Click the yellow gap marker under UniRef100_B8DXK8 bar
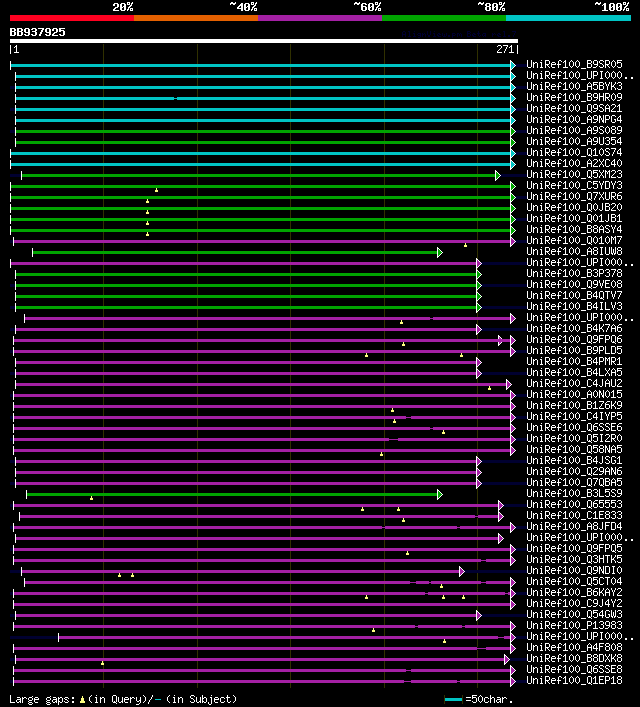This screenshot has width=640, height=707. click(x=102, y=663)
